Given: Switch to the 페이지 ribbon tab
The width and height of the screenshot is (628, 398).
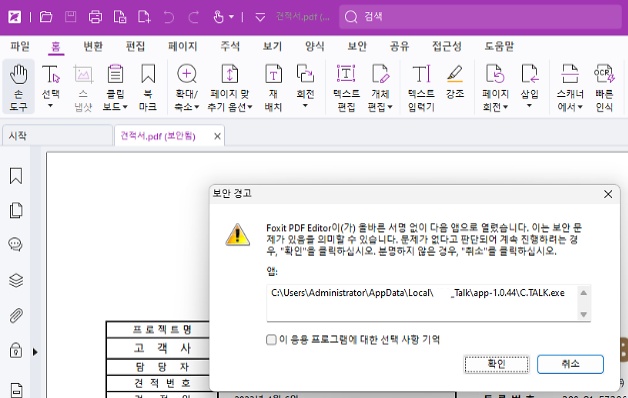Looking at the screenshot, I should click(183, 46).
